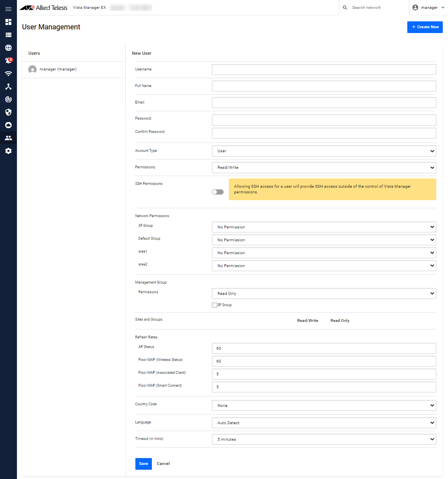The image size is (448, 479).
Task: Click the Save button
Action: [143, 464]
